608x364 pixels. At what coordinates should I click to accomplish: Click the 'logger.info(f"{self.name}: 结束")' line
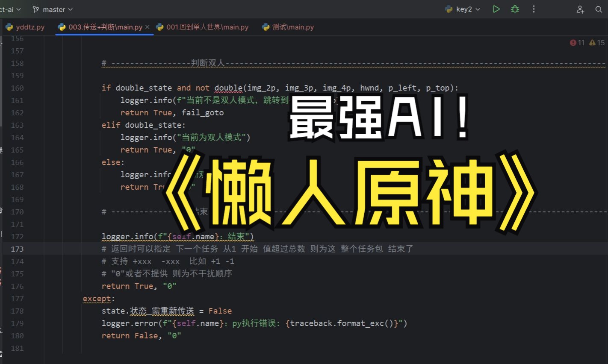(178, 237)
